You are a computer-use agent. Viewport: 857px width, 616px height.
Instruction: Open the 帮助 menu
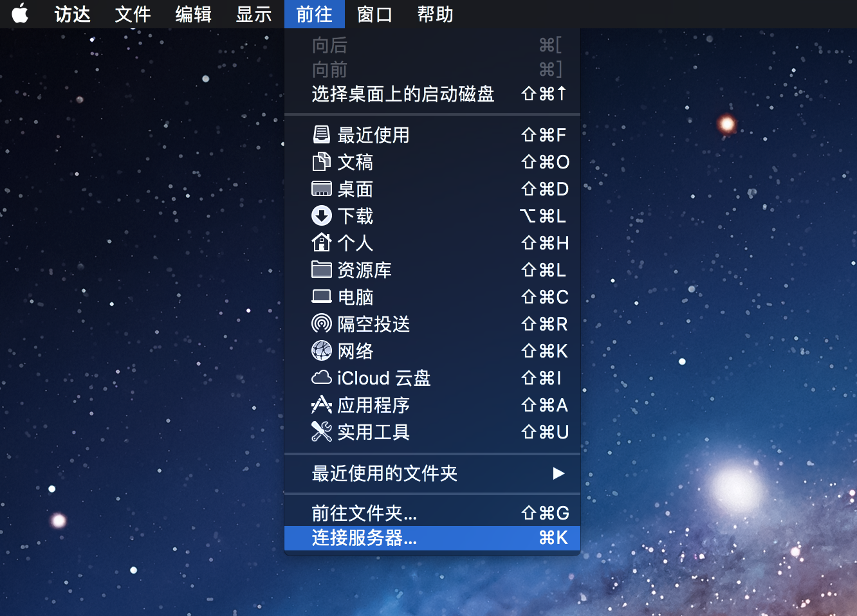435,14
